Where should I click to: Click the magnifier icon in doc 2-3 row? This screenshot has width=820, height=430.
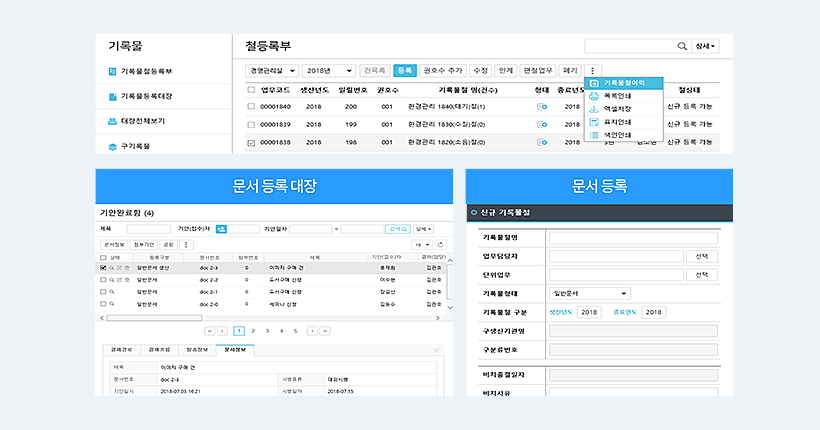tap(111, 268)
